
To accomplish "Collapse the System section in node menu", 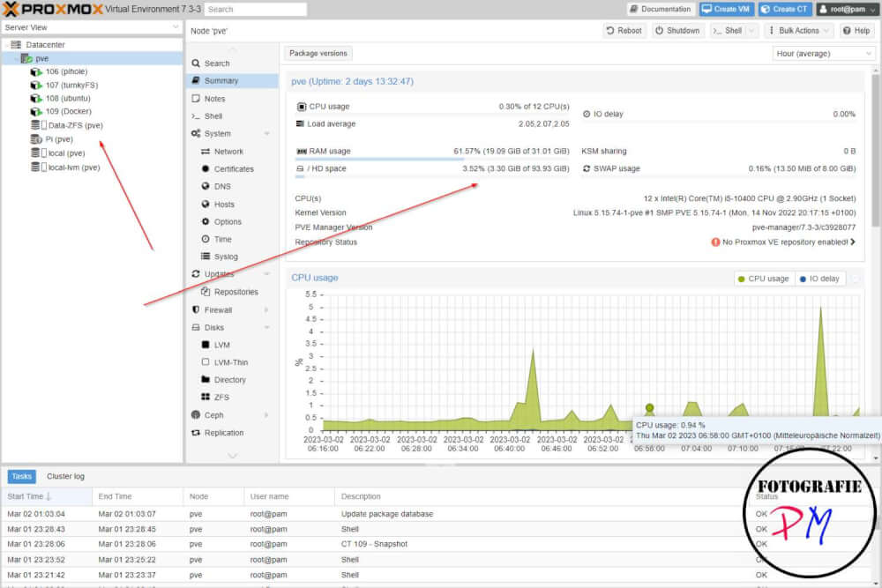I will [x=266, y=133].
